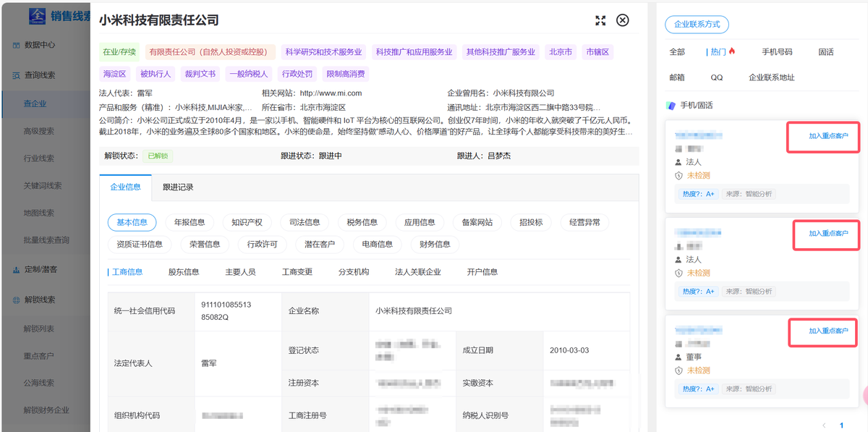The width and height of the screenshot is (868, 432).
Task: Click the 裁判文书 tag
Action: 200,74
